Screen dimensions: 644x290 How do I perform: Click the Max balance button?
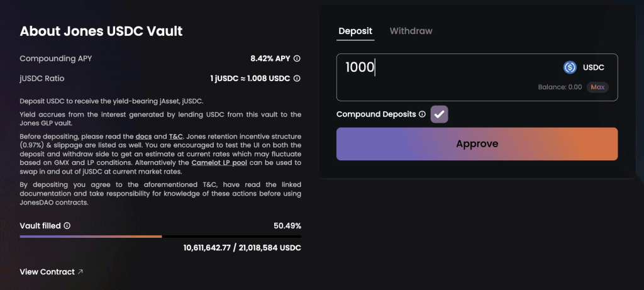click(597, 87)
